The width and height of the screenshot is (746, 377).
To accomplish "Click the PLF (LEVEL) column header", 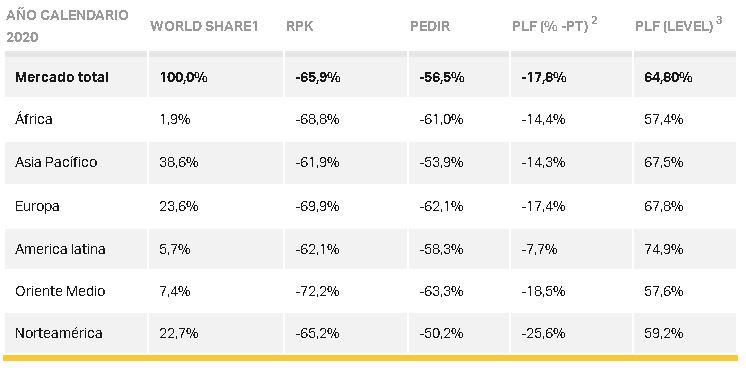I will [x=678, y=25].
